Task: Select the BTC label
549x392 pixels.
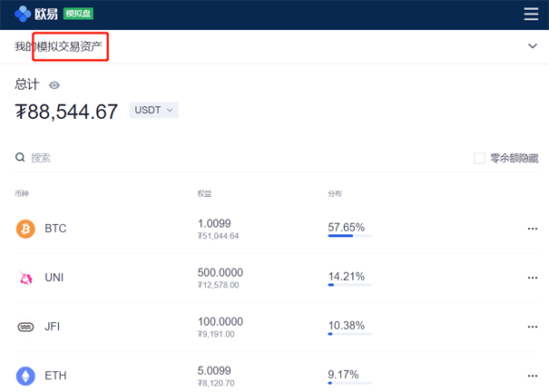Action: tap(55, 229)
